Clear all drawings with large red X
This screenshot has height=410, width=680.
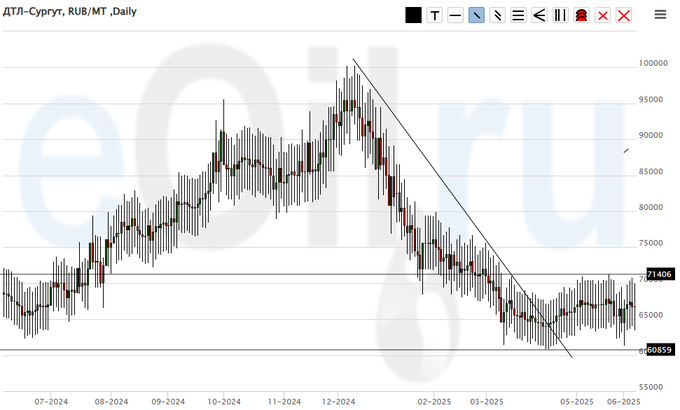[624, 15]
